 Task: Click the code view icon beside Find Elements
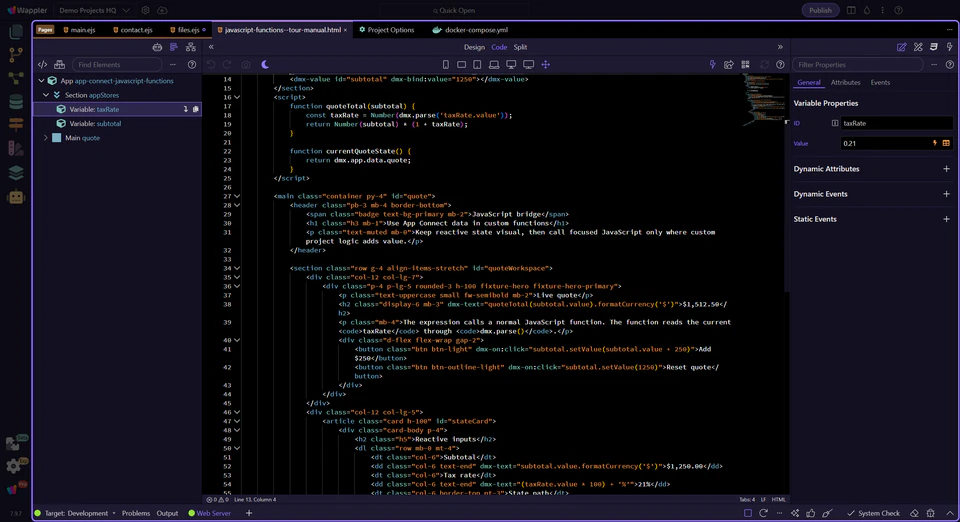click(x=42, y=64)
